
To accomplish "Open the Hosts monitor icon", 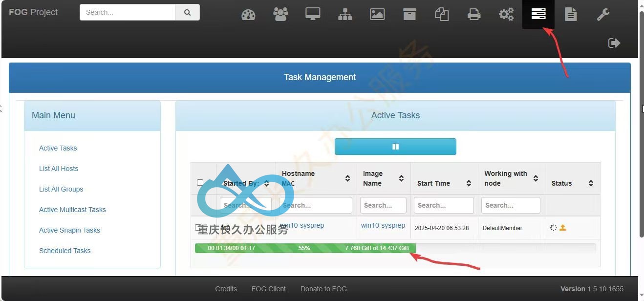I will pyautogui.click(x=313, y=14).
